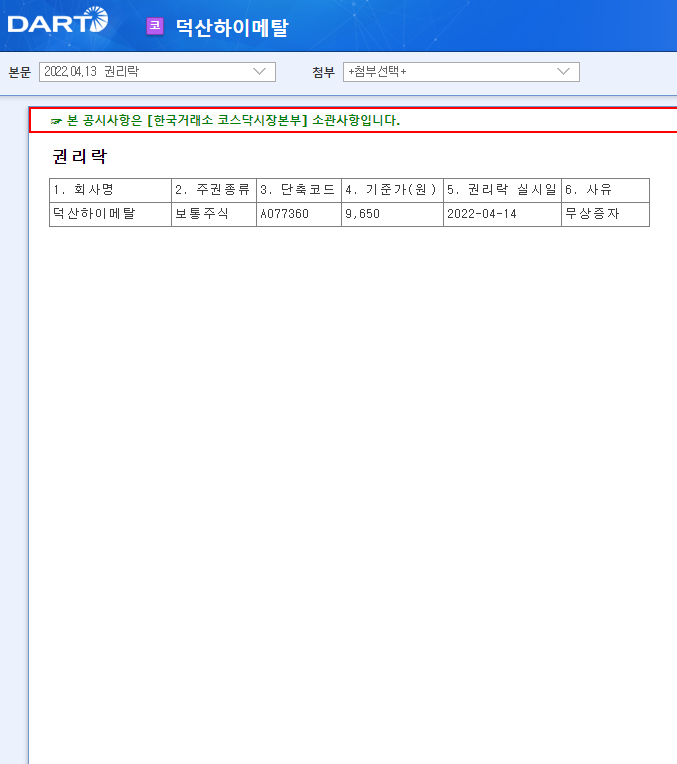677x764 pixels.
Task: Click the DART logo
Action: coord(58,20)
